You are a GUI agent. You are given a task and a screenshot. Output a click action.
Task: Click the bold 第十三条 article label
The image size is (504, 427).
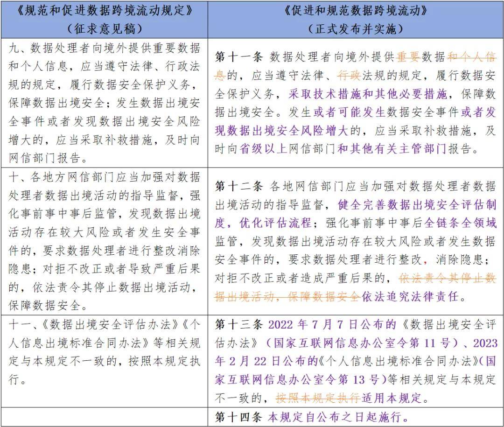239,324
